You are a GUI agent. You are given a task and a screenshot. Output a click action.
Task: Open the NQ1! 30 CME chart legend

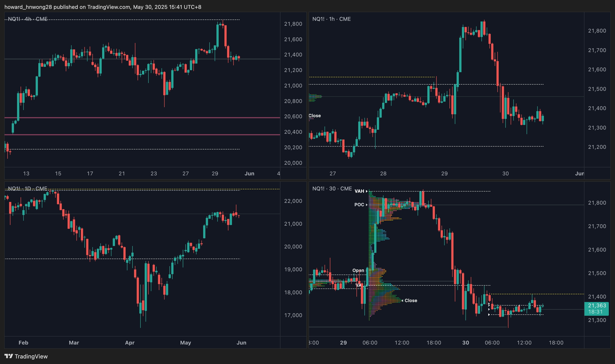click(x=332, y=188)
